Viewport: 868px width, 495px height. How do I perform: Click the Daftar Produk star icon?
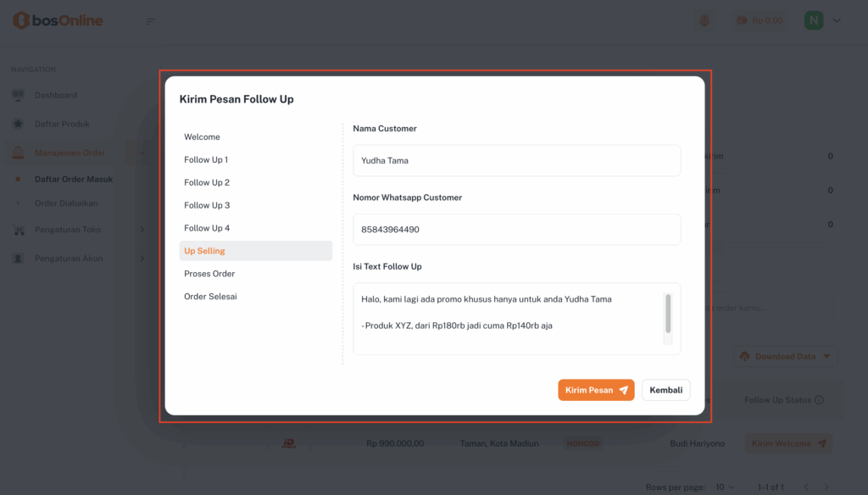pyautogui.click(x=18, y=124)
